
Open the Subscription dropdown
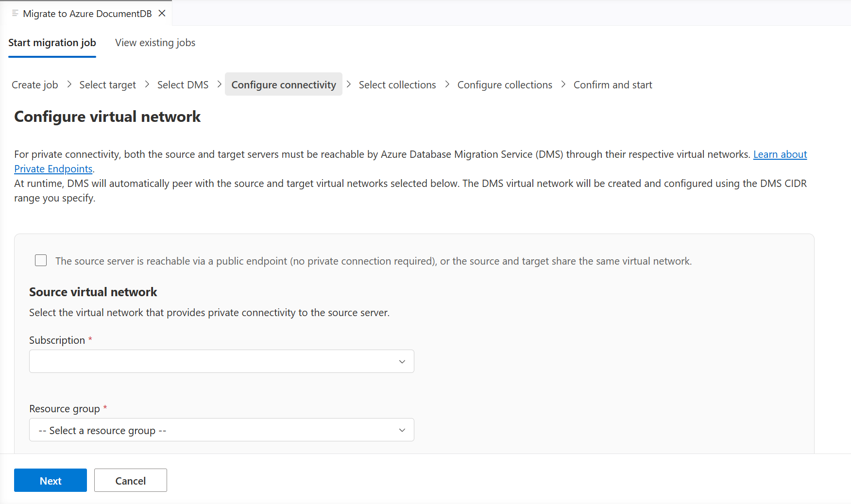pos(221,361)
